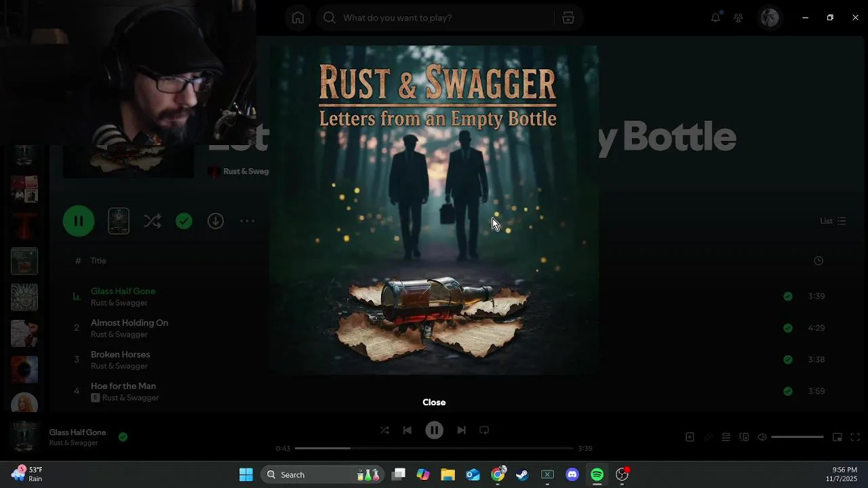The width and height of the screenshot is (868, 488).
Task: Select the 'Hoe for the Man' track title
Action: [123, 386]
